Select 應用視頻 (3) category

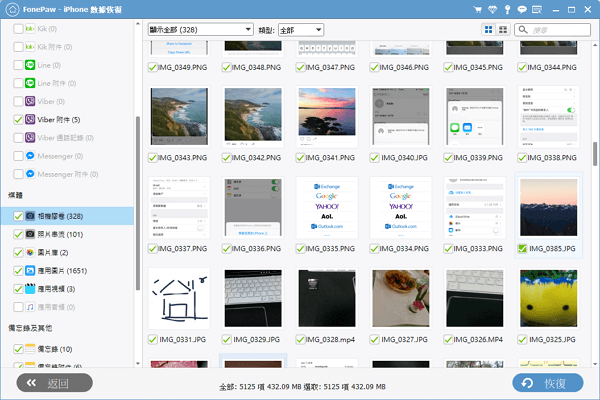67,289
